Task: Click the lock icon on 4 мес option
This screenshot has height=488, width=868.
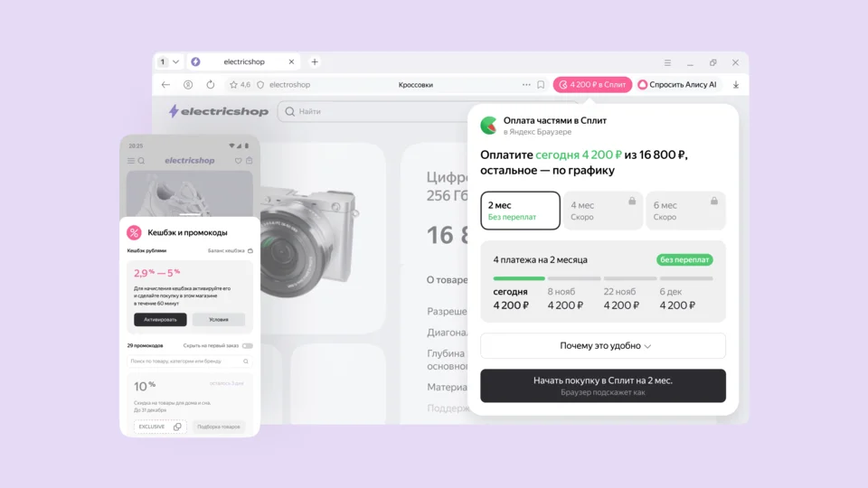Action: point(632,201)
